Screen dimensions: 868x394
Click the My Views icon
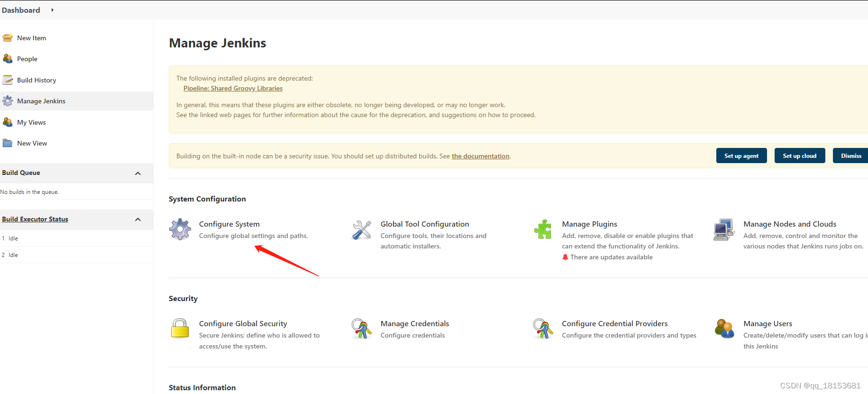coord(8,122)
